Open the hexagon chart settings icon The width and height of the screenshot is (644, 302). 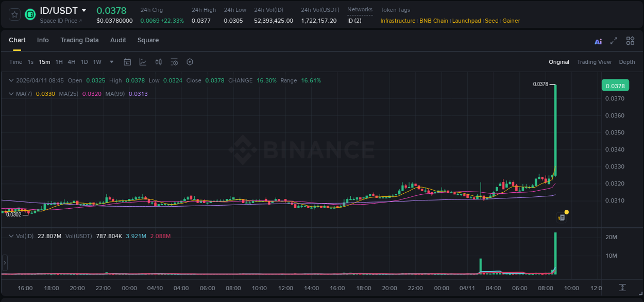coord(190,62)
